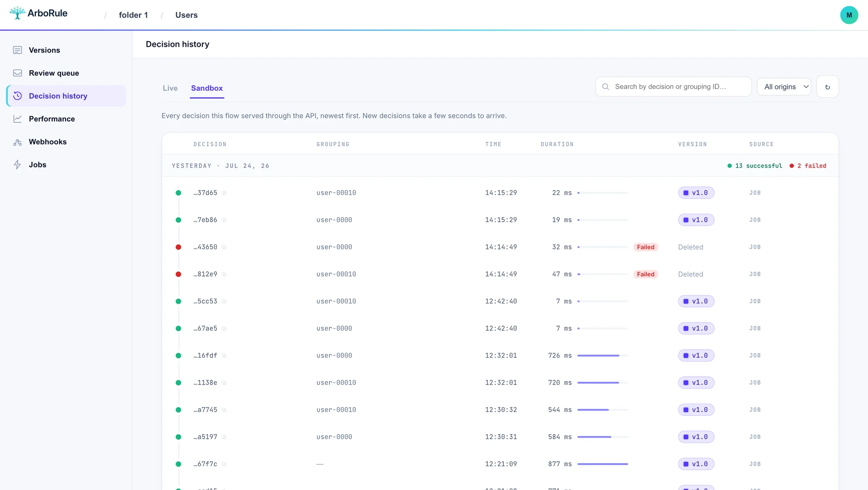Copy decision ID …43650
868x490 pixels.
coord(224,247)
